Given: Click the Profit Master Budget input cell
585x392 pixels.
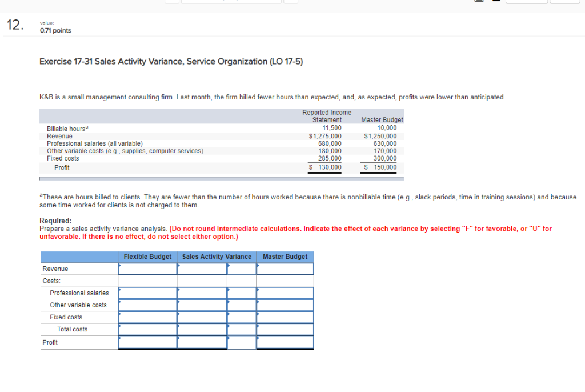Looking at the screenshot, I should coord(285,341).
